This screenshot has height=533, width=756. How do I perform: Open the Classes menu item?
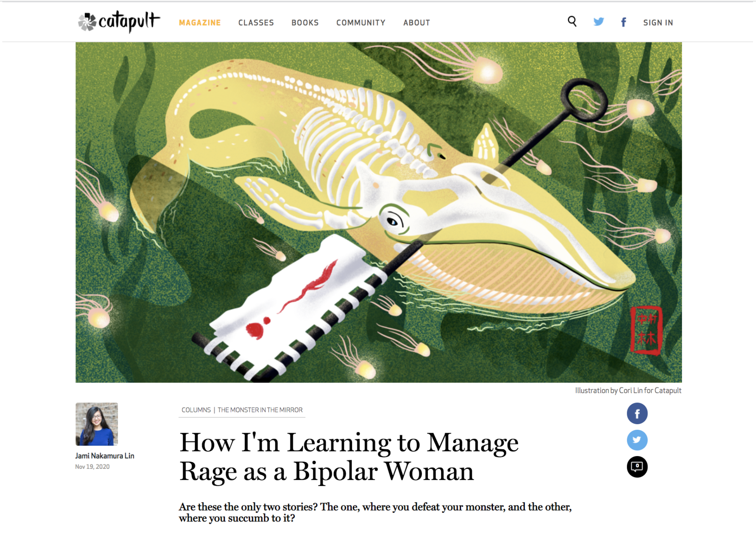tap(256, 23)
